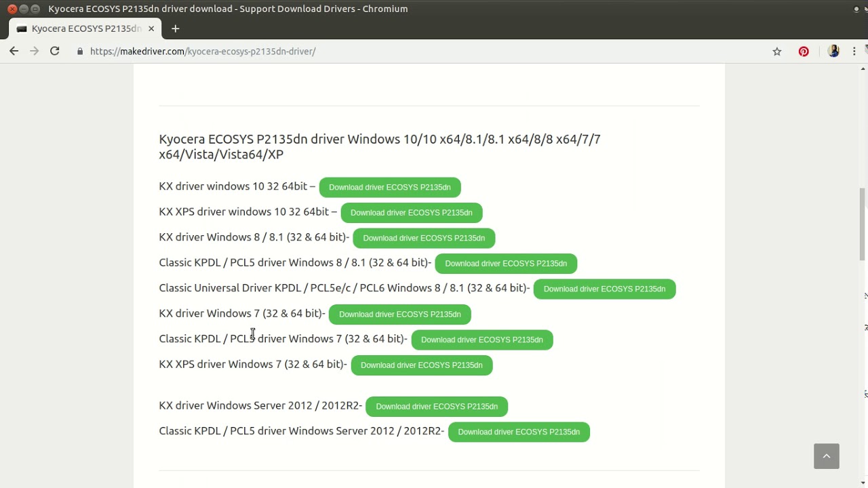The width and height of the screenshot is (868, 488).
Task: Download Classic Universal Driver KPDL / PCL5e/c / PCL6
Action: coord(605,289)
